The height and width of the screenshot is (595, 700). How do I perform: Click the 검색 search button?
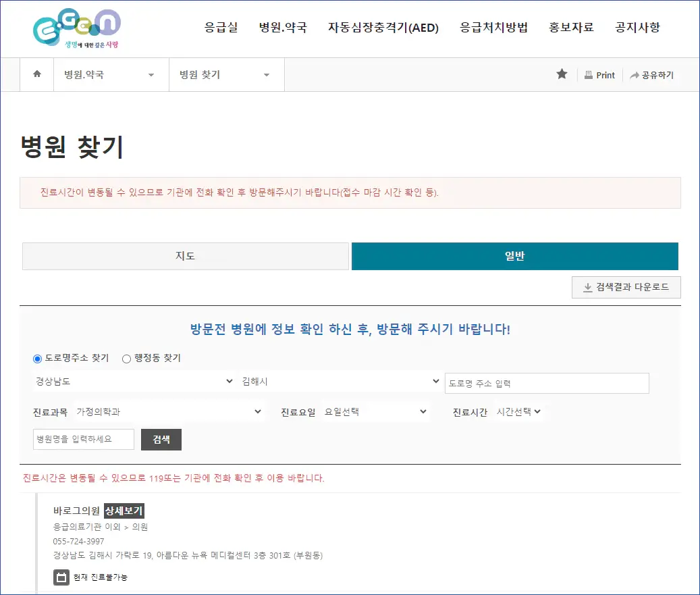[161, 439]
